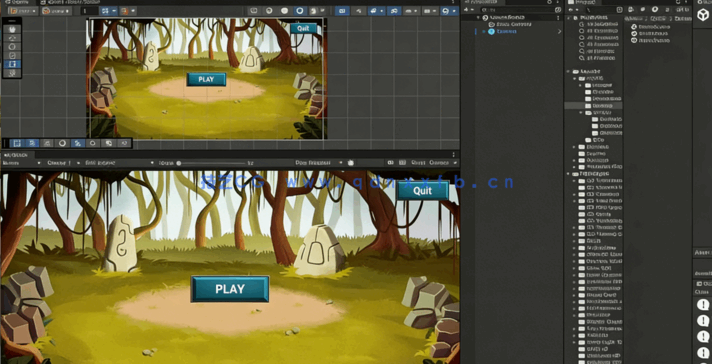Select the Rotate tool in Scene tools
Image resolution: width=712 pixels, height=364 pixels.
point(12,47)
